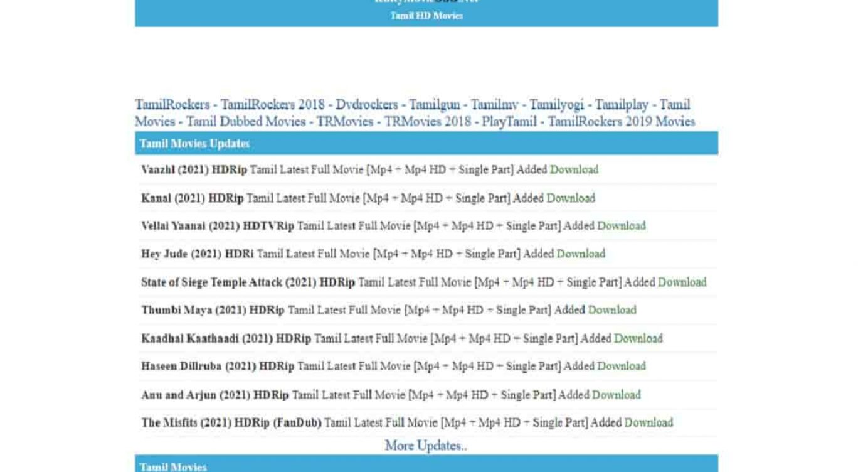The height and width of the screenshot is (472, 868).
Task: Select the Vaazhl (2021) HDRip title
Action: (194, 169)
